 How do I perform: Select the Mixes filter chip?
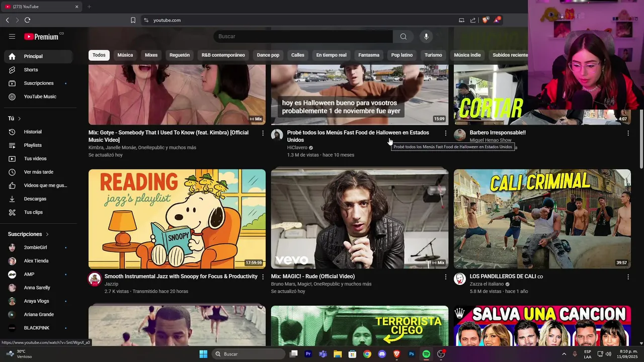click(151, 55)
